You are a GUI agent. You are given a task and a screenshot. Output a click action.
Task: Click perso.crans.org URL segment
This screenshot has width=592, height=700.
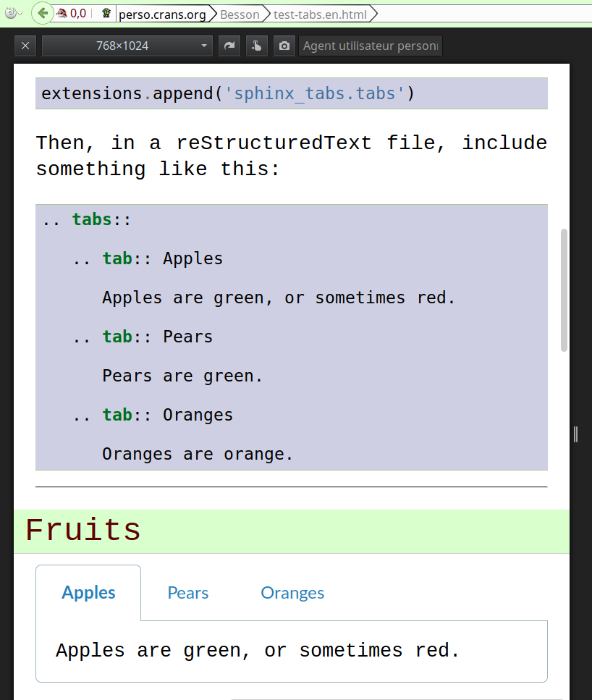click(x=162, y=14)
